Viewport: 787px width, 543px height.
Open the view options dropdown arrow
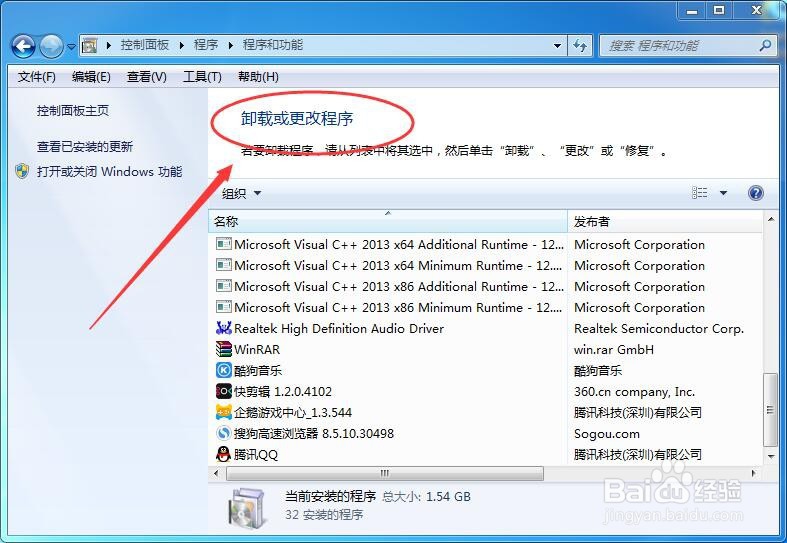[723, 193]
